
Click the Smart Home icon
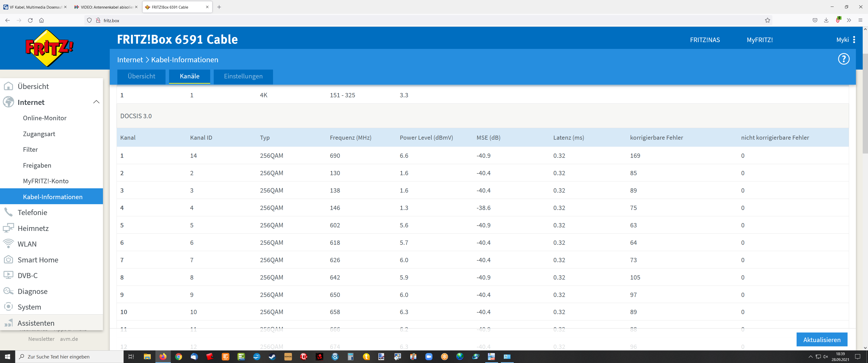click(x=8, y=260)
